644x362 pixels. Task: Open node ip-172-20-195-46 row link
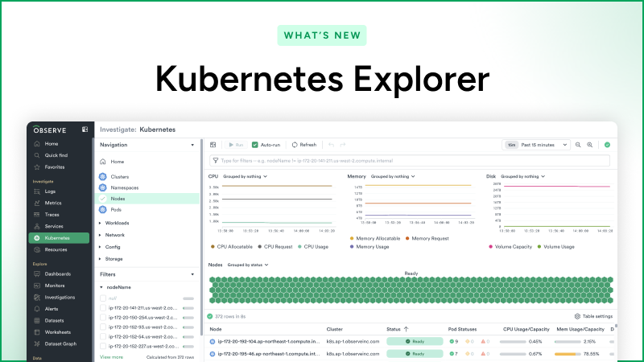(x=269, y=354)
